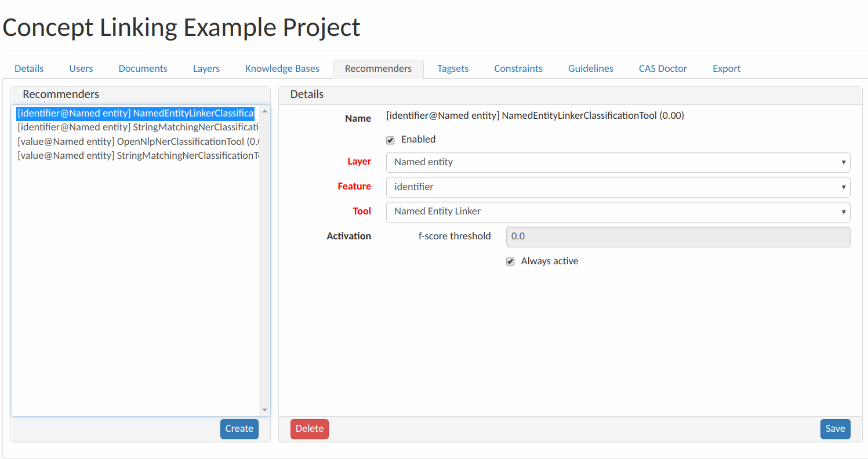Uncheck the Always active checkbox

[510, 262]
